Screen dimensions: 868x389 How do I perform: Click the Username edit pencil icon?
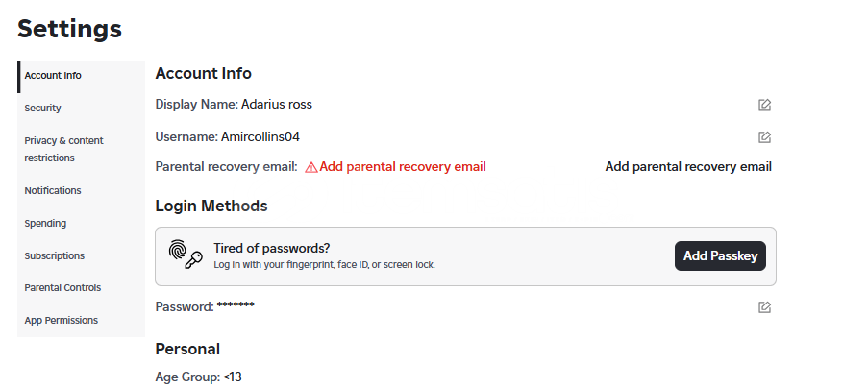(764, 136)
